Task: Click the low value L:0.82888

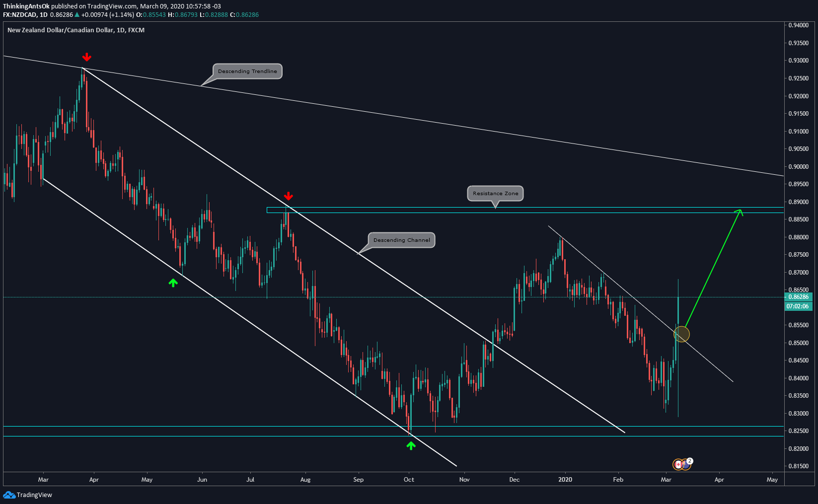Action: [214, 15]
